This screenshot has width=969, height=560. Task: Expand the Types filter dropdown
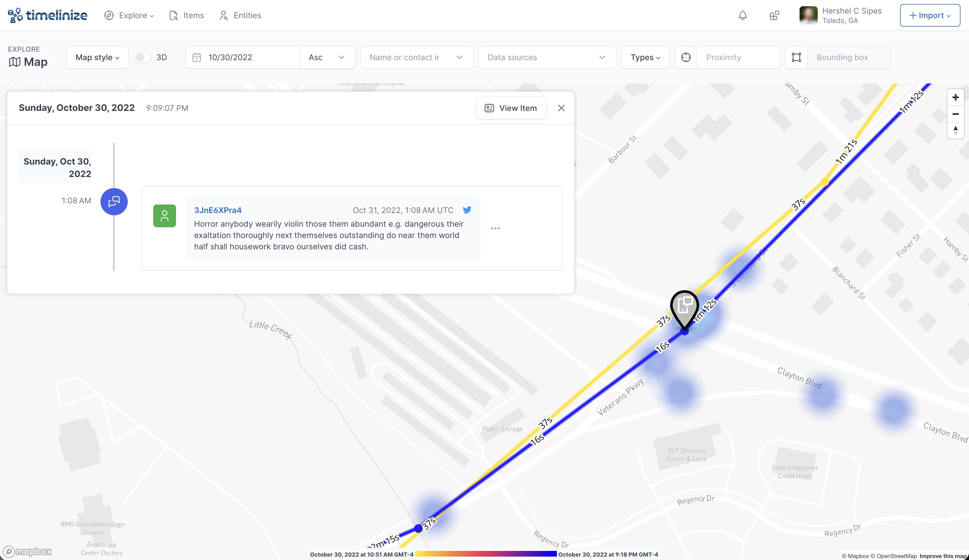[645, 57]
